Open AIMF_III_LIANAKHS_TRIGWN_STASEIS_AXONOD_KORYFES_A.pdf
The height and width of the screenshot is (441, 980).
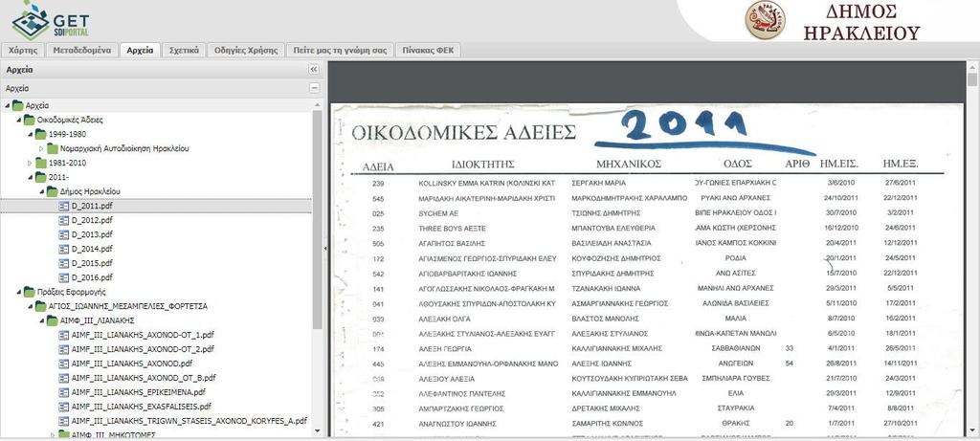[x=189, y=421]
